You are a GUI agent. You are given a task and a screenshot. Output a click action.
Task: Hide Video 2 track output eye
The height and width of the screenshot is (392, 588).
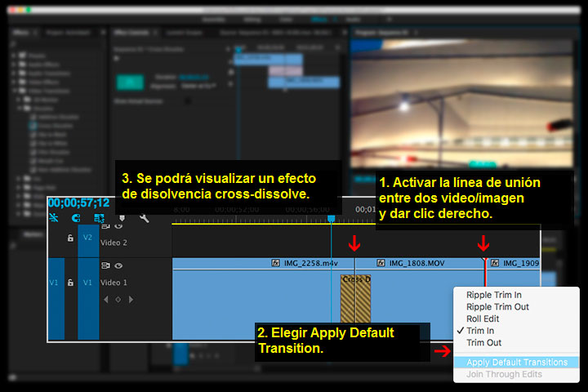pos(118,226)
